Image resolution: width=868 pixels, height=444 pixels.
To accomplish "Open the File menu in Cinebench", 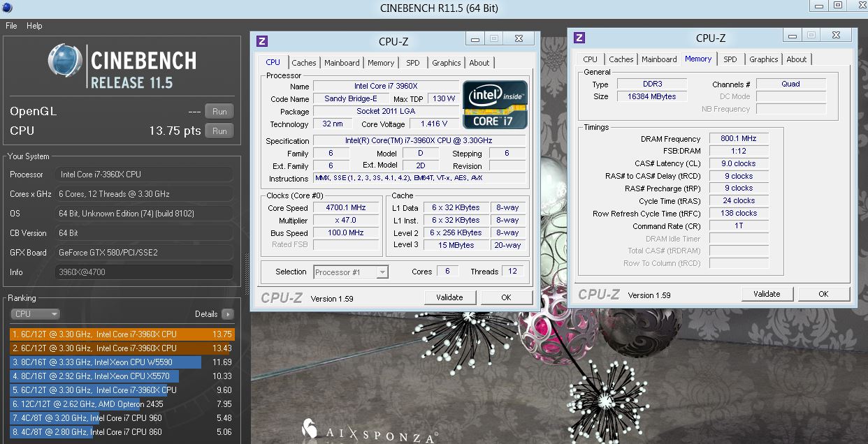I will pyautogui.click(x=11, y=26).
